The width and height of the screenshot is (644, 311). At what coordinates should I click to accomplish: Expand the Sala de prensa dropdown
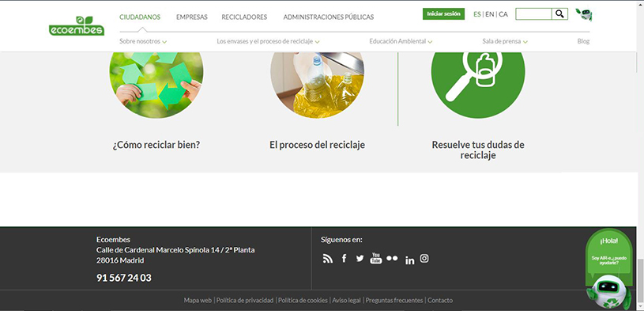click(x=505, y=42)
